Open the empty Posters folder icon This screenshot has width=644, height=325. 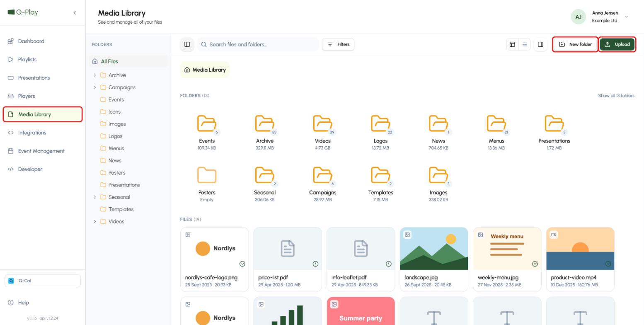[x=207, y=175]
